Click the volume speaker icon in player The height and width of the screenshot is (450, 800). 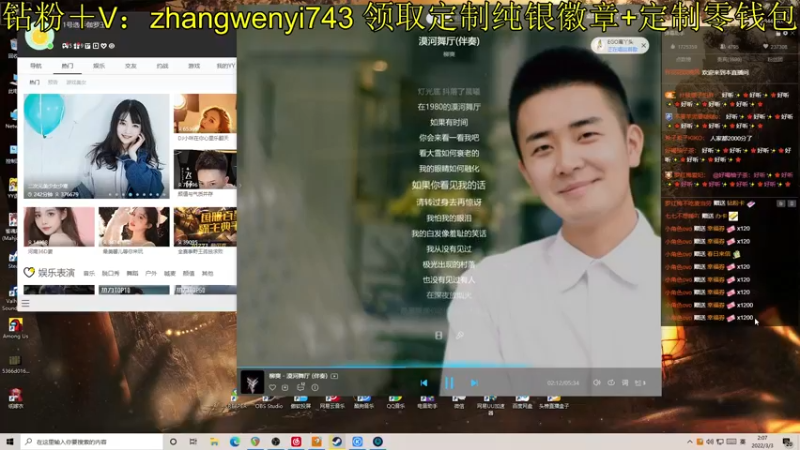(596, 383)
